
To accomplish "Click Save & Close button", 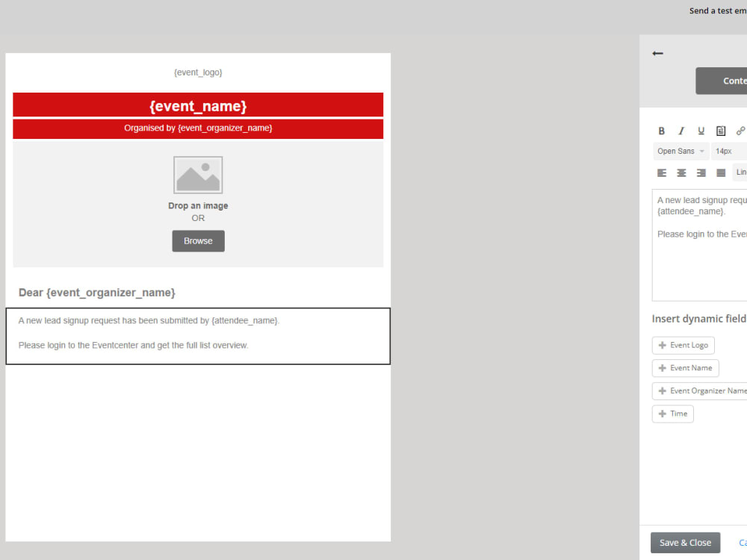I will 685,542.
